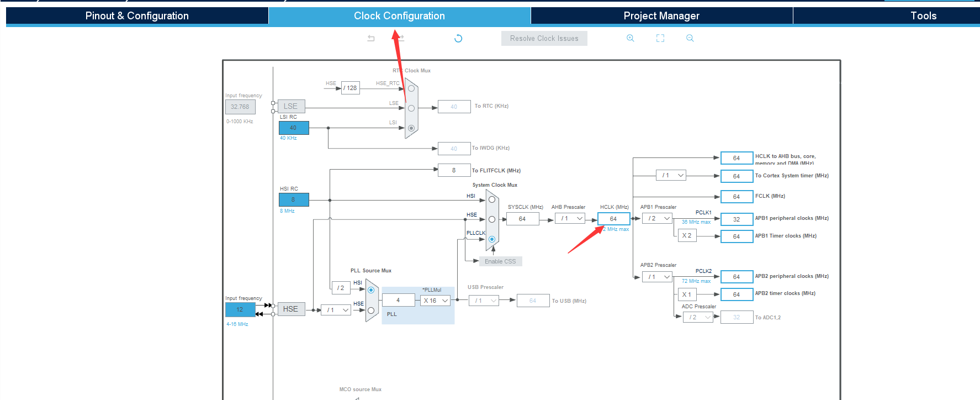Screen dimensions: 980x400
Task: Open the Project Manager tab
Action: click(661, 15)
